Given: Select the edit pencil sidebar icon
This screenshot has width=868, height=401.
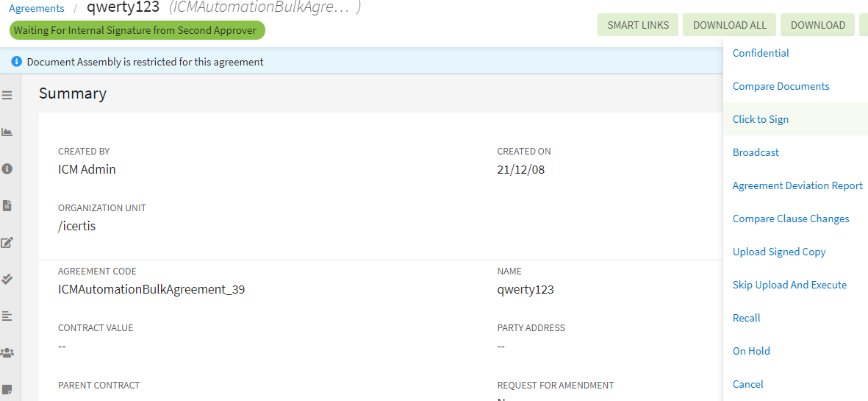Looking at the screenshot, I should (x=7, y=242).
